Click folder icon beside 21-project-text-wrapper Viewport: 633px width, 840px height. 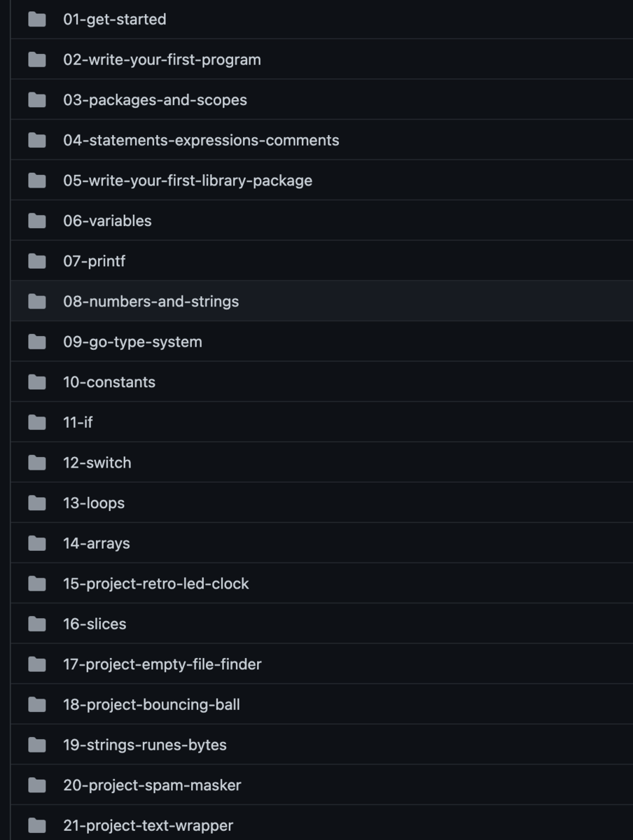[x=36, y=825]
